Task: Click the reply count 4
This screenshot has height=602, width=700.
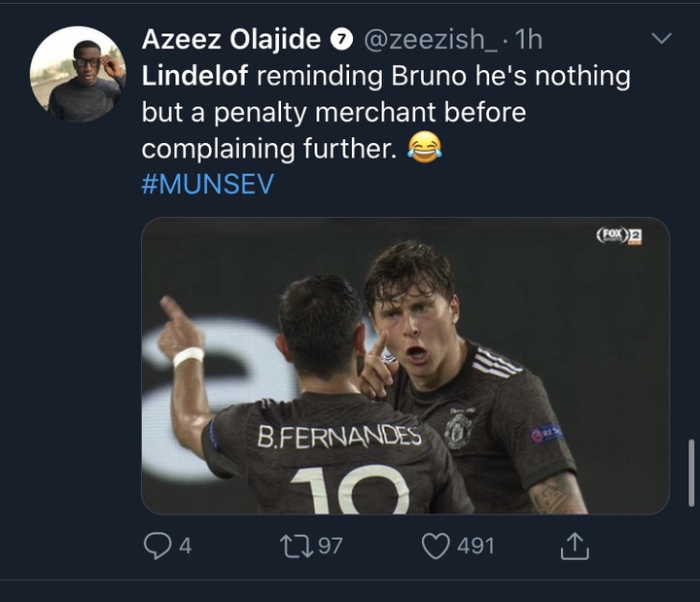Action: tap(185, 547)
